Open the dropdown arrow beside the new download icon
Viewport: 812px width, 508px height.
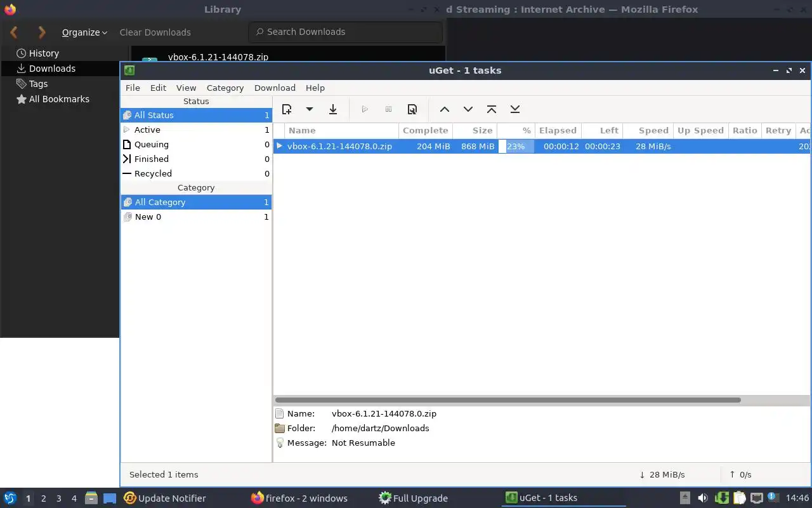[310, 109]
